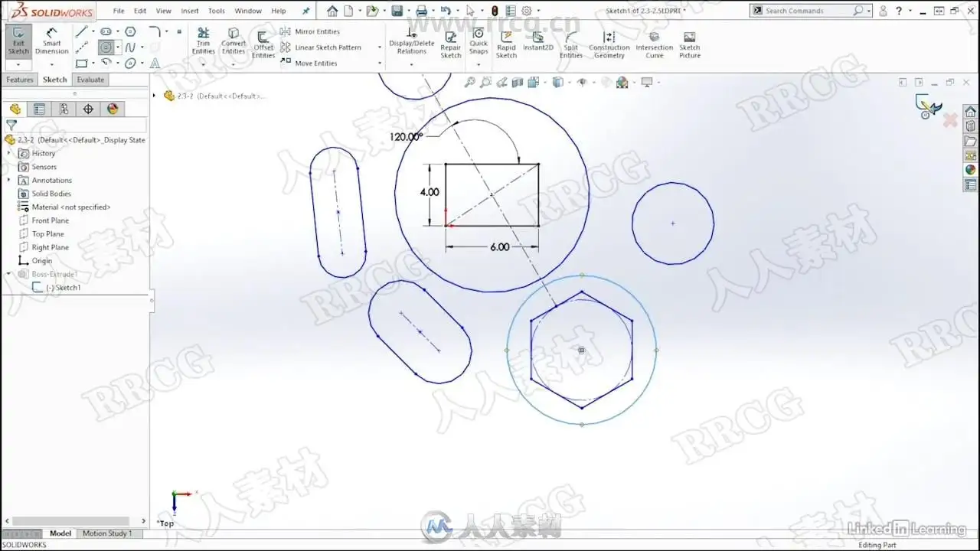The image size is (980, 551).
Task: Select the Sketch Fillet tool
Action: [155, 31]
